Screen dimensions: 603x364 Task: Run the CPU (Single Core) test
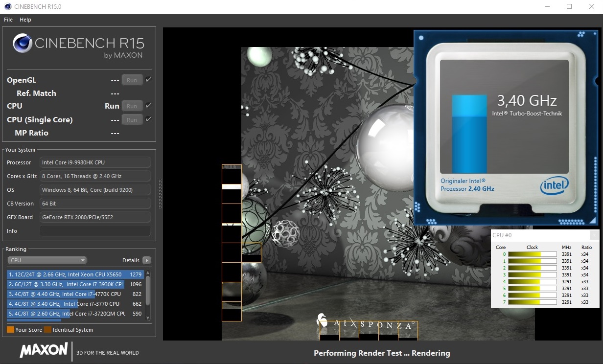(132, 119)
